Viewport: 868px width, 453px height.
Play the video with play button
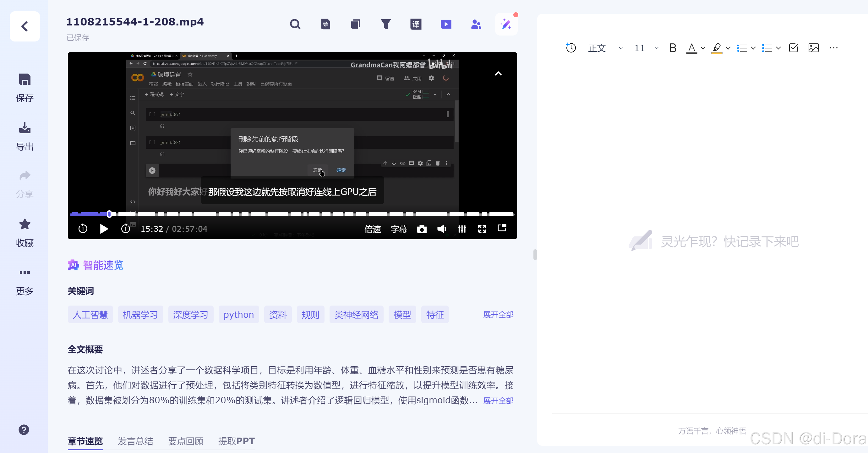[x=104, y=229]
